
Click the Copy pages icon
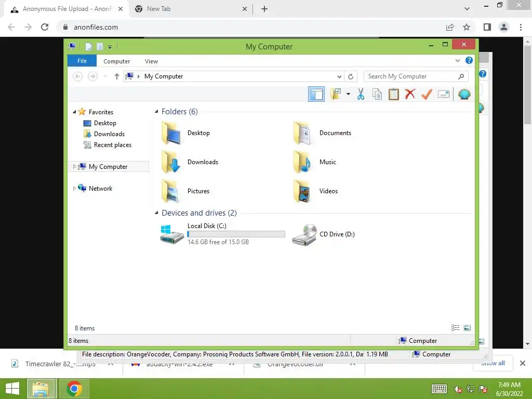(377, 94)
